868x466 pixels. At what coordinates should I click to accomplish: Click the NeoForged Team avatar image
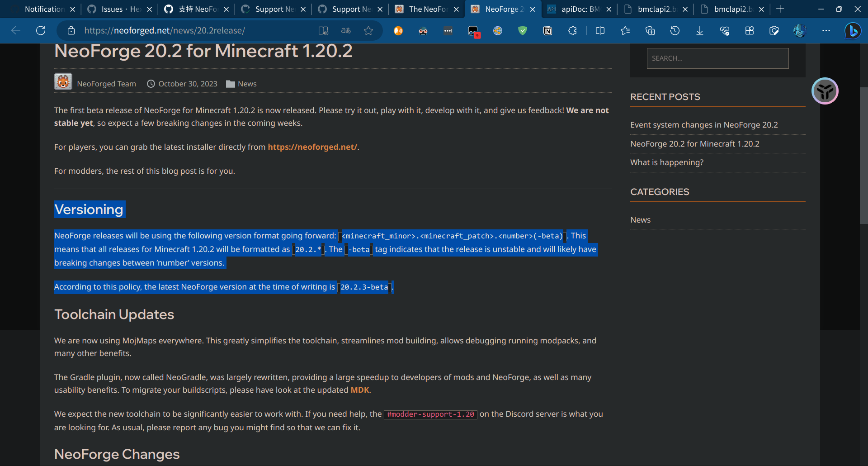click(x=63, y=81)
